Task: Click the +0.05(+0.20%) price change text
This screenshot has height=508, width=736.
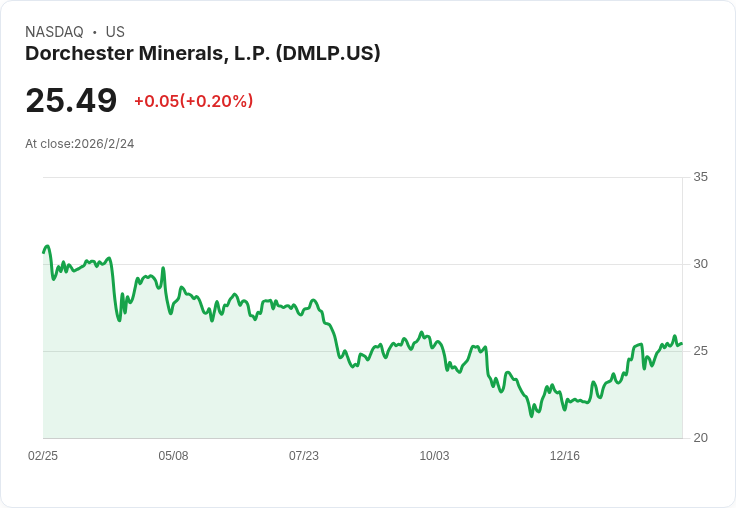Action: click(194, 101)
